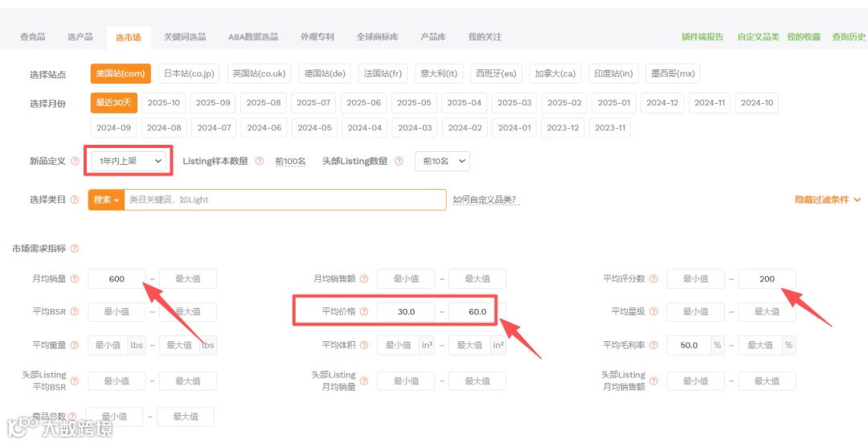Click help icon next to 平均BSR
868x444 pixels.
75,311
